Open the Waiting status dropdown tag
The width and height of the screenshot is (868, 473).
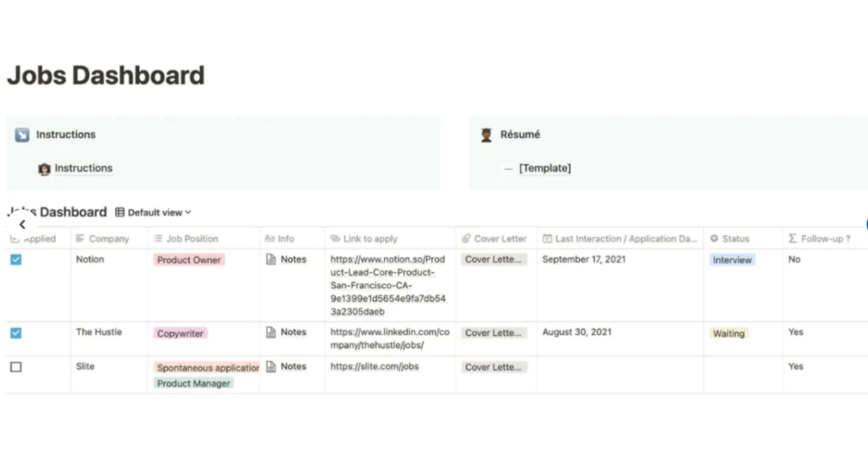click(728, 333)
